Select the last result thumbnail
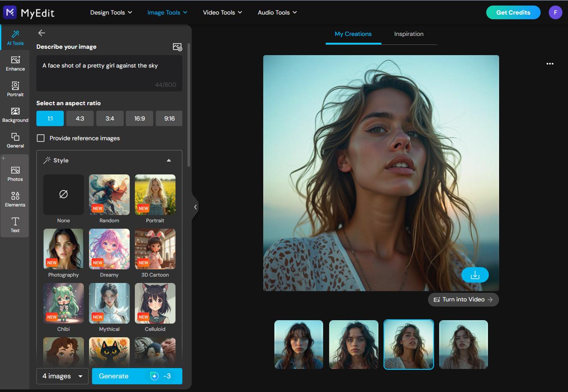The image size is (568, 392). click(x=463, y=344)
